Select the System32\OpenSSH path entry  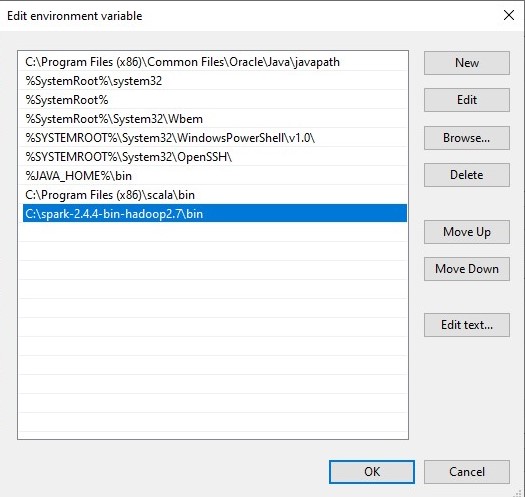(215, 157)
